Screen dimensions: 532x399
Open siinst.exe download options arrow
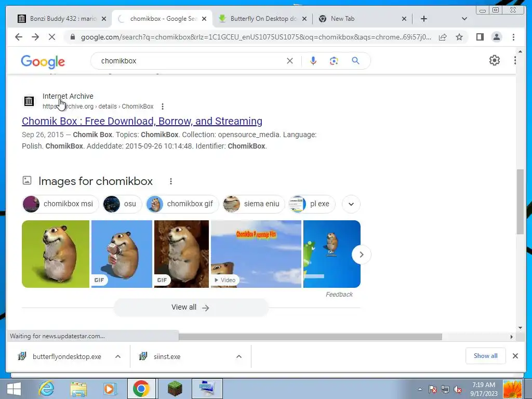coord(239,356)
